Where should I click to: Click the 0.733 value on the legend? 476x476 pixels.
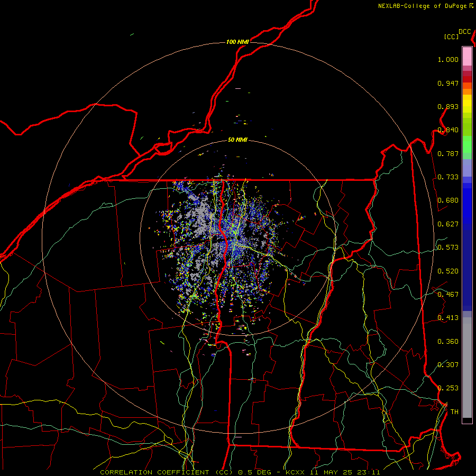pos(448,177)
